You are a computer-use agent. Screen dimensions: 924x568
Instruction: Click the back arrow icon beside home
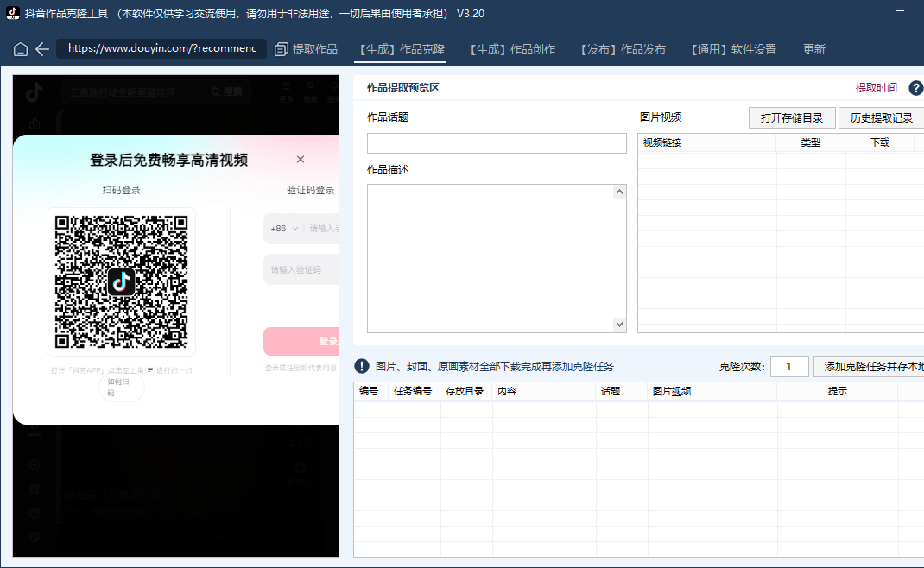[x=41, y=49]
